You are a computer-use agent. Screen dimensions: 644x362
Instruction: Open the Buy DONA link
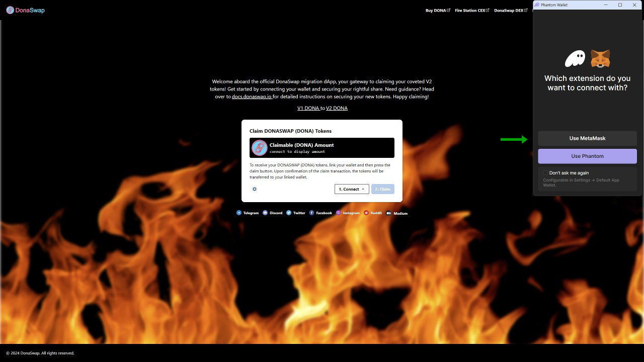point(438,10)
